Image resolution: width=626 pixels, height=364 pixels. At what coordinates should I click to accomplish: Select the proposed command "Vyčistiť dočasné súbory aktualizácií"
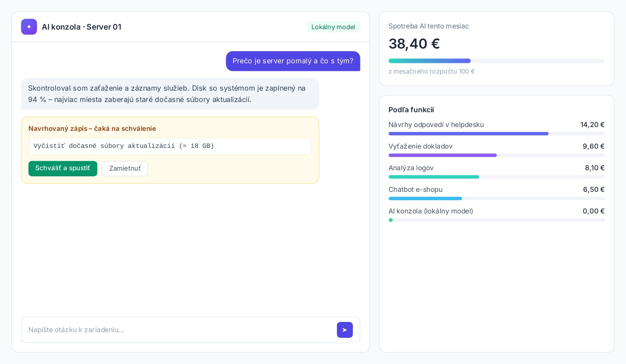point(170,146)
